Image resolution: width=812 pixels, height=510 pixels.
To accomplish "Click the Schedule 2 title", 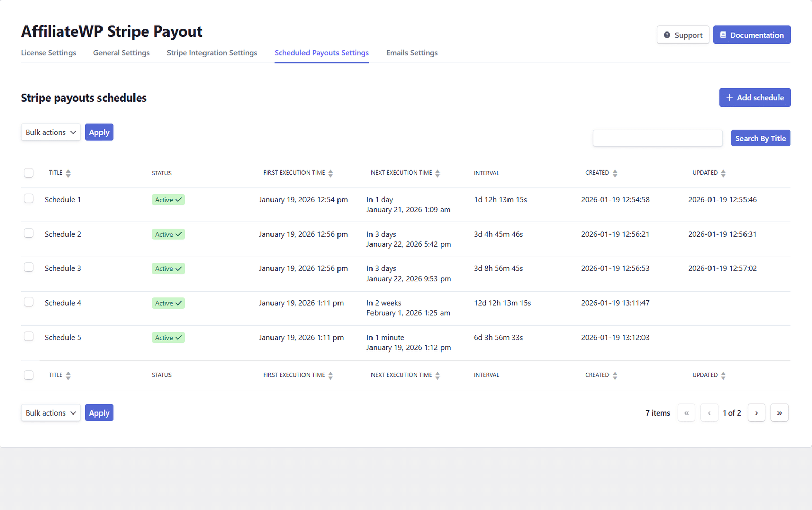I will (x=62, y=234).
